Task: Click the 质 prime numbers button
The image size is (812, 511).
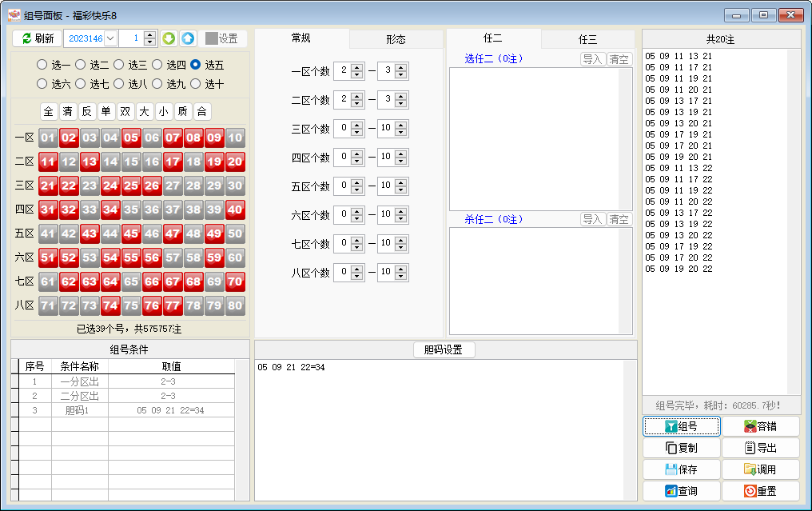Action: point(182,111)
